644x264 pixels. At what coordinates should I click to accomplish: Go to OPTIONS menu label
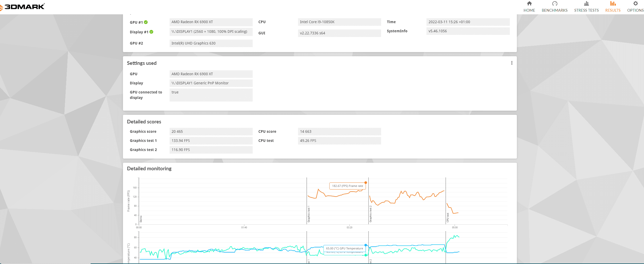[x=635, y=10]
